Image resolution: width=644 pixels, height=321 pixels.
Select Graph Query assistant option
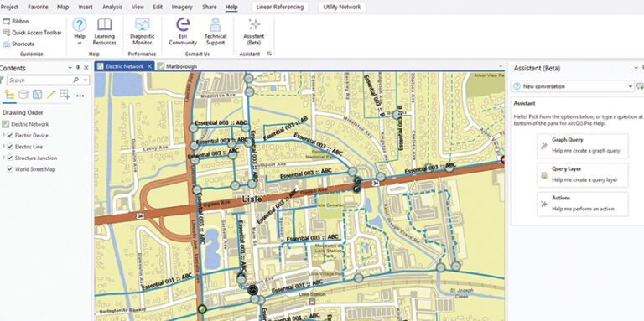[583, 146]
